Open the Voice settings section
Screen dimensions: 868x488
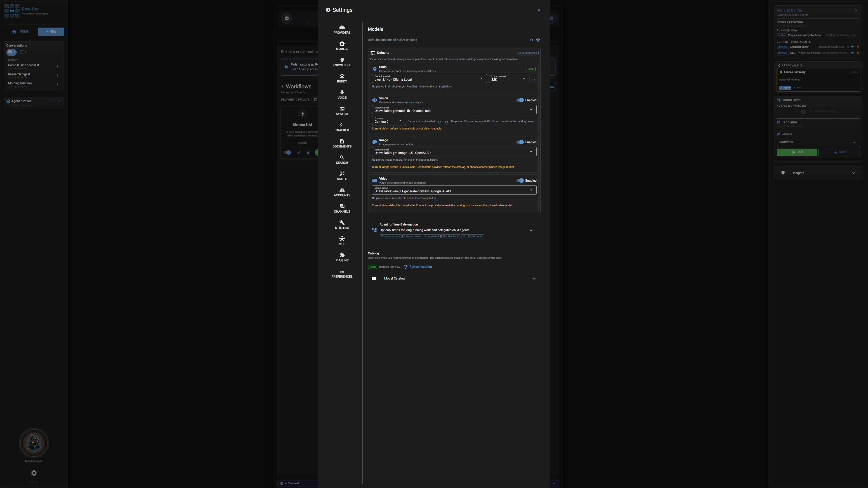point(342,95)
